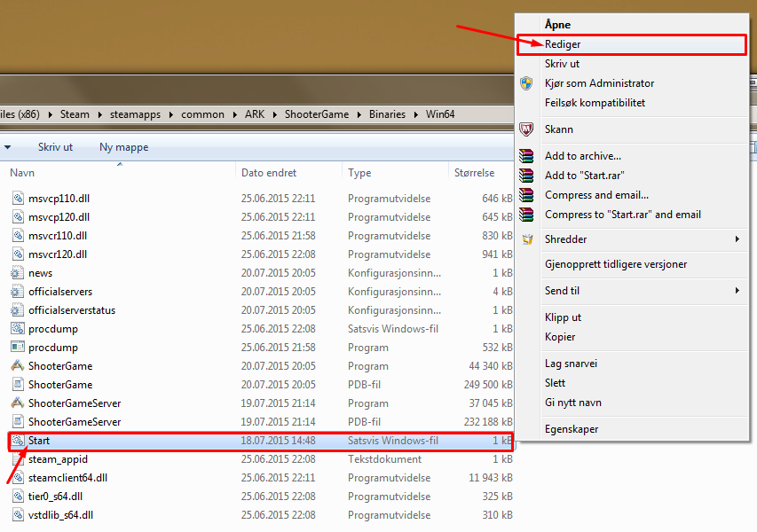Viewport: 757px width, 532px height.
Task: Go to the ARK breadcrumb folder
Action: click(x=255, y=114)
